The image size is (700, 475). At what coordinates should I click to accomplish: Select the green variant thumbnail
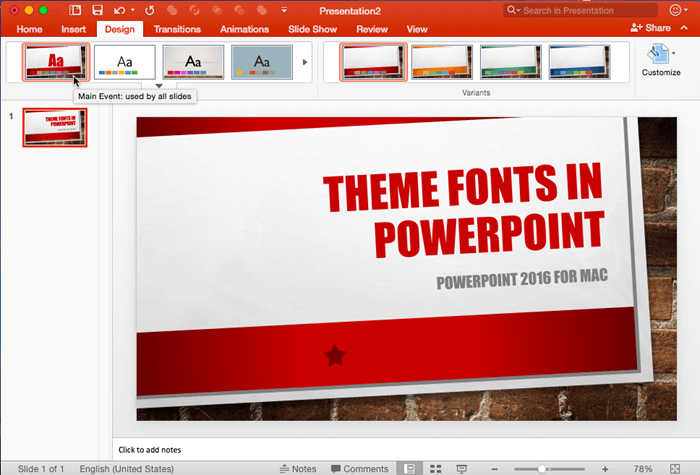[511, 62]
